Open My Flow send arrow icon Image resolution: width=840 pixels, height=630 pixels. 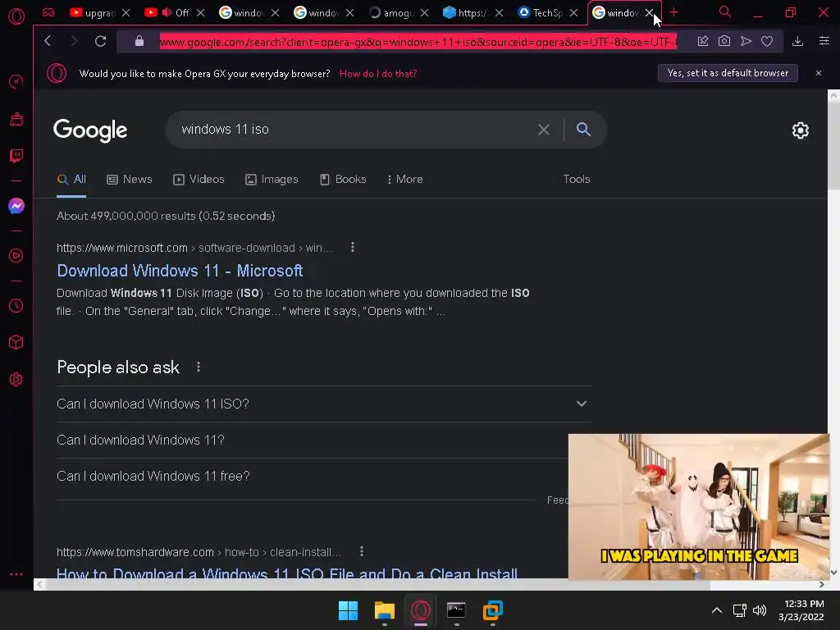[x=746, y=41]
